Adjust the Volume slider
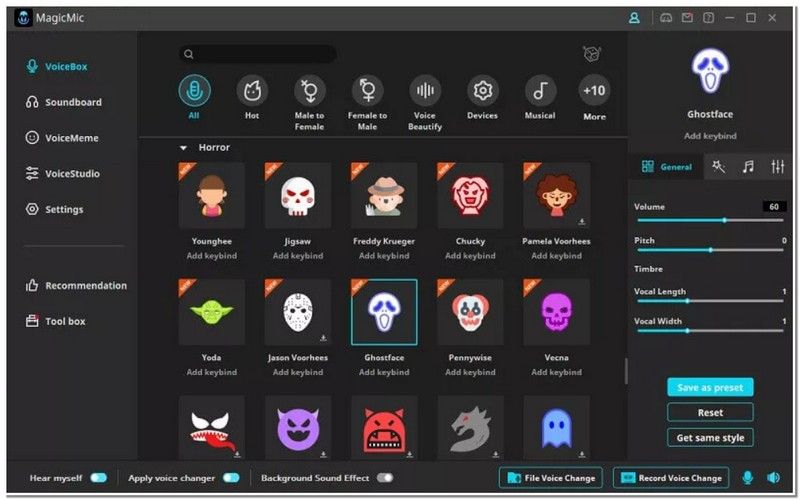The image size is (800, 500). pos(710,220)
